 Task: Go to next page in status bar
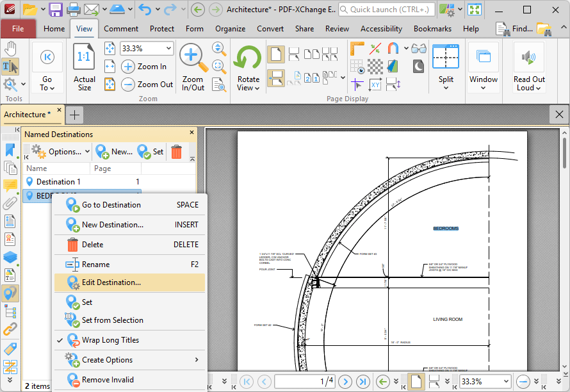click(x=345, y=382)
